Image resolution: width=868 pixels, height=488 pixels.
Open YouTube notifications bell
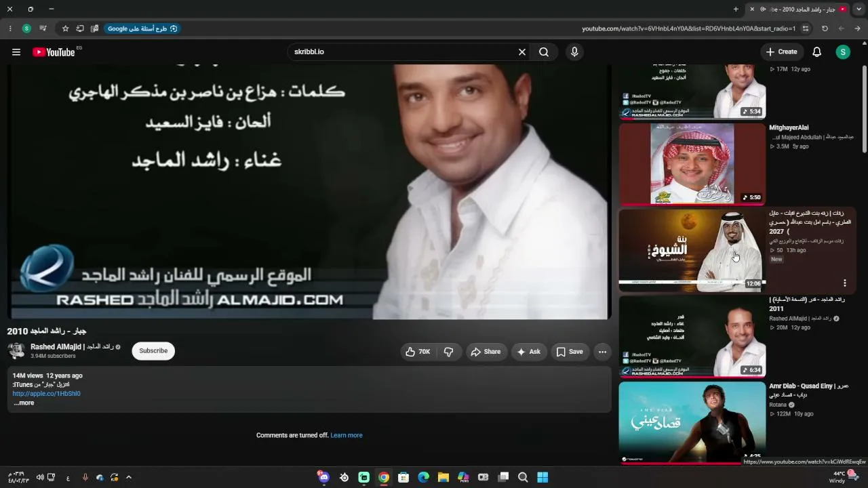817,52
